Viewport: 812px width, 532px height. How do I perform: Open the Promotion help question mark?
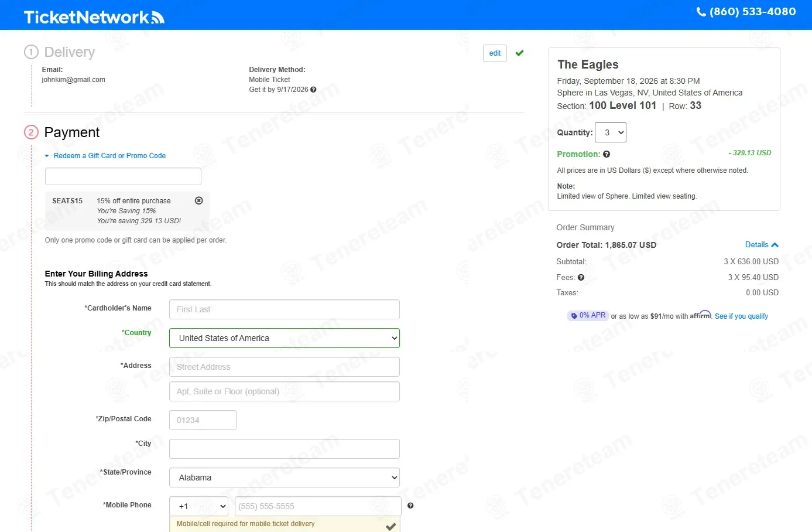[x=607, y=154]
